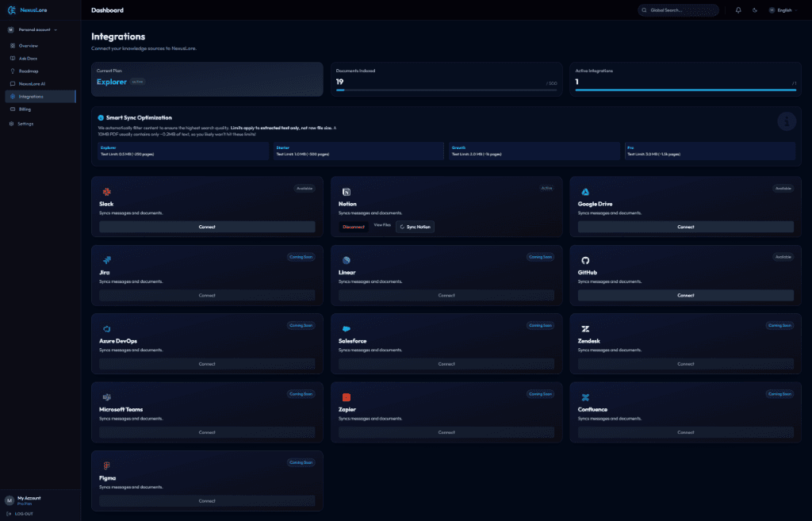
Task: Click the Google Drive logo icon
Action: pos(585,192)
